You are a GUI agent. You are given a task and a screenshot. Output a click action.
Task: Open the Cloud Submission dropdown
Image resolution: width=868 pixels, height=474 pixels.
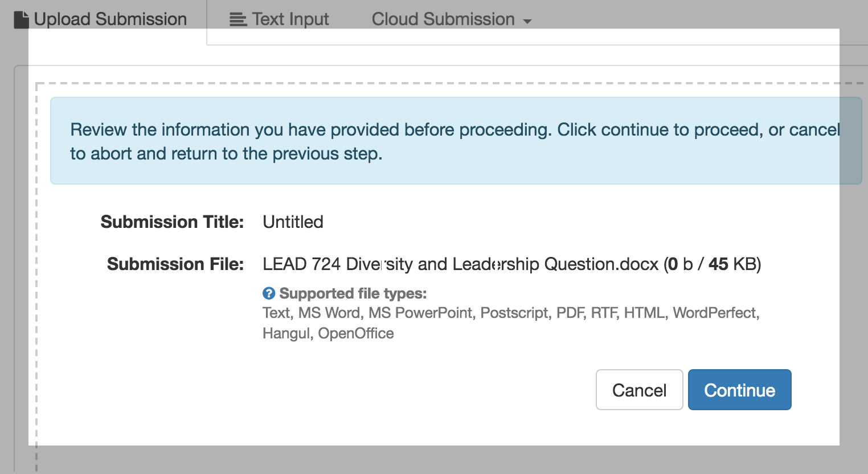[x=451, y=19]
